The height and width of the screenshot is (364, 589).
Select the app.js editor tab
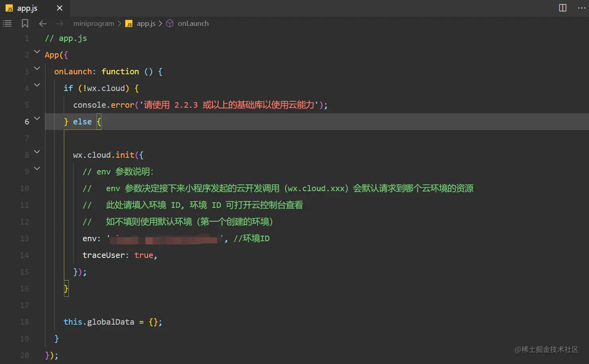27,8
